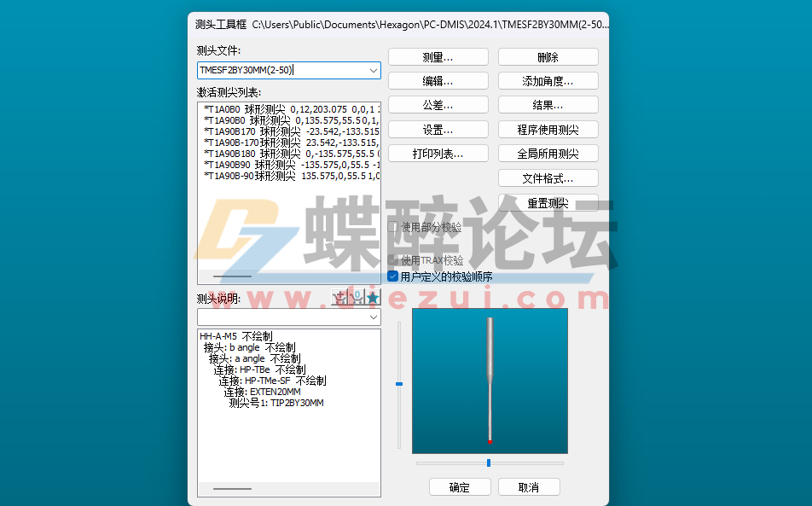Click the 测量 button
The height and width of the screenshot is (506, 812).
coord(438,56)
